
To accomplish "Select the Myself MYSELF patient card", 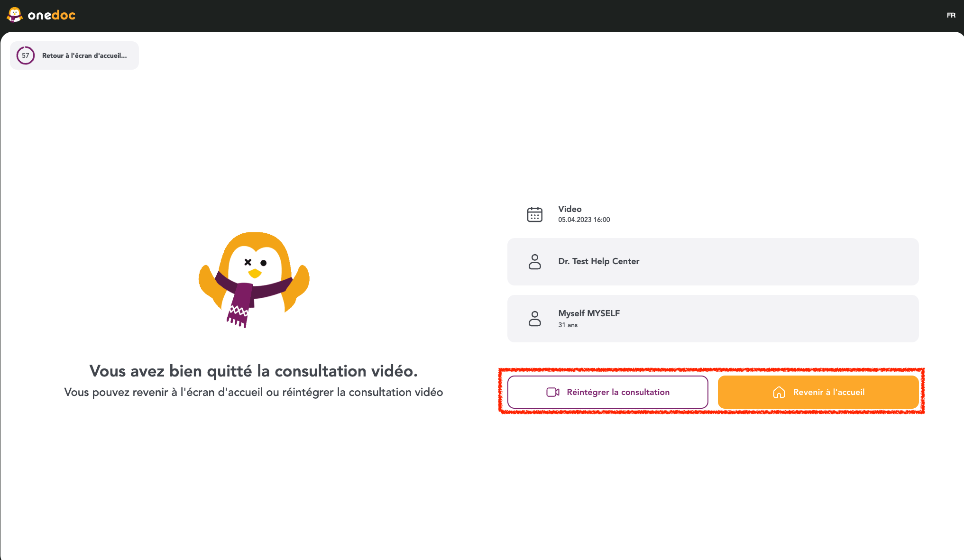I will coord(712,319).
